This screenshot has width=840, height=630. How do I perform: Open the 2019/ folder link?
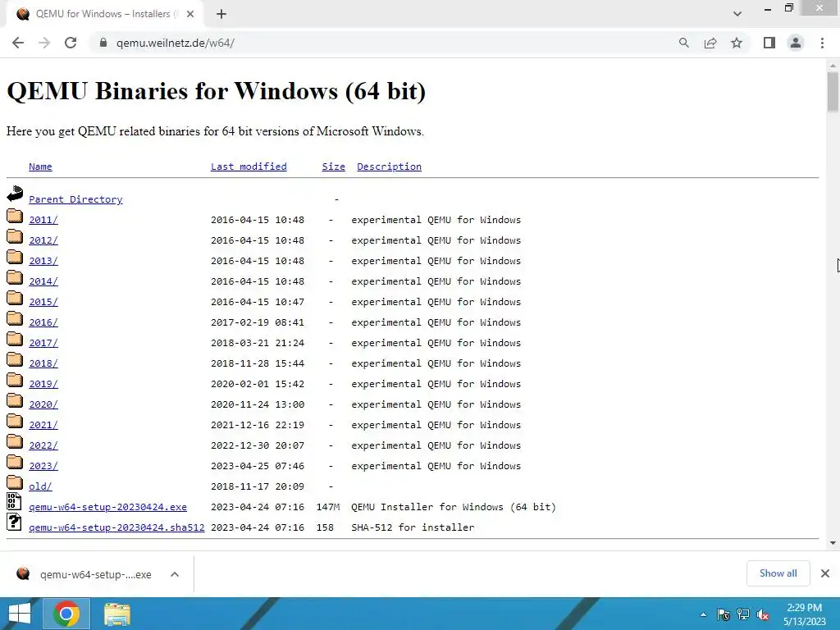click(43, 384)
